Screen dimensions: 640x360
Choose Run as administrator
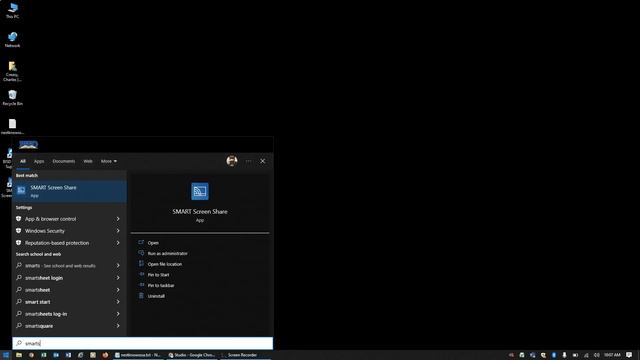(x=167, y=253)
